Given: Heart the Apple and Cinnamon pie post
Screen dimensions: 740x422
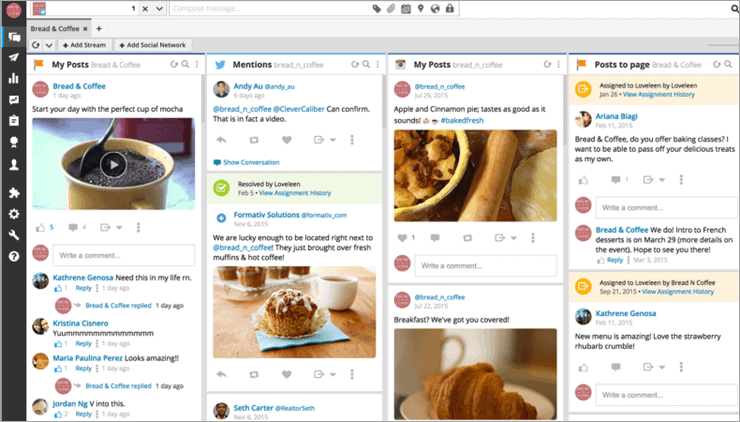Looking at the screenshot, I should 402,238.
